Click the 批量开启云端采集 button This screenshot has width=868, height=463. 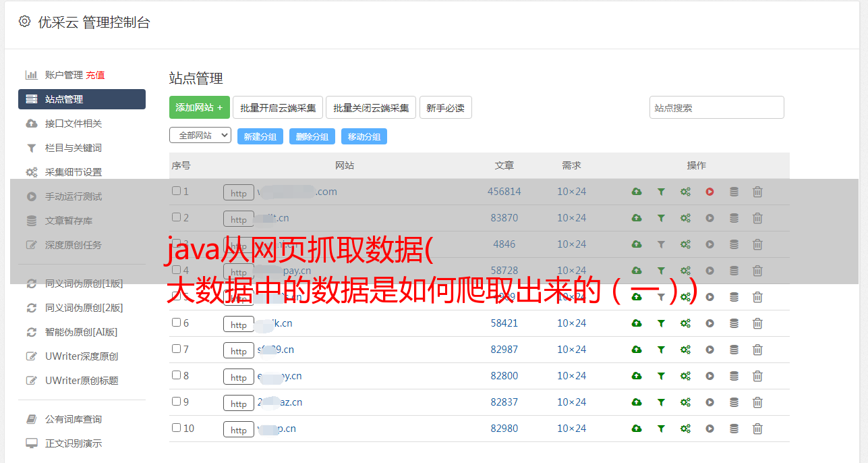pyautogui.click(x=278, y=107)
